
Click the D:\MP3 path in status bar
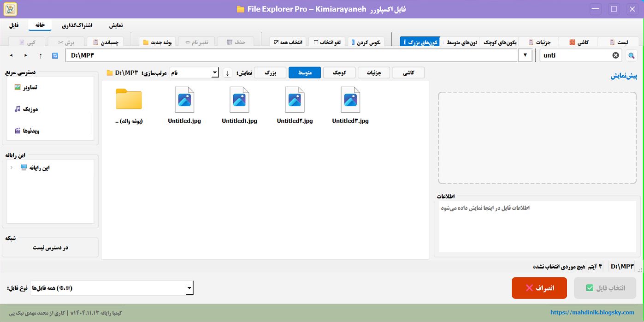coord(622,267)
